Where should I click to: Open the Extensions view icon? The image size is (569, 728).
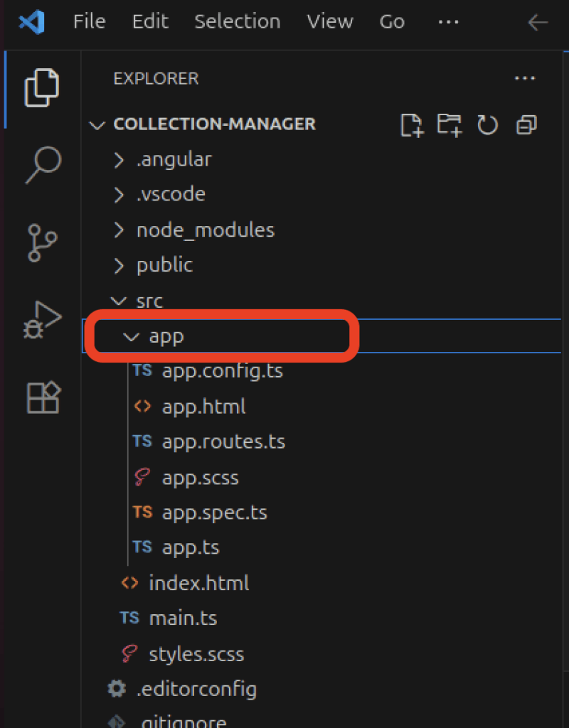(x=43, y=397)
